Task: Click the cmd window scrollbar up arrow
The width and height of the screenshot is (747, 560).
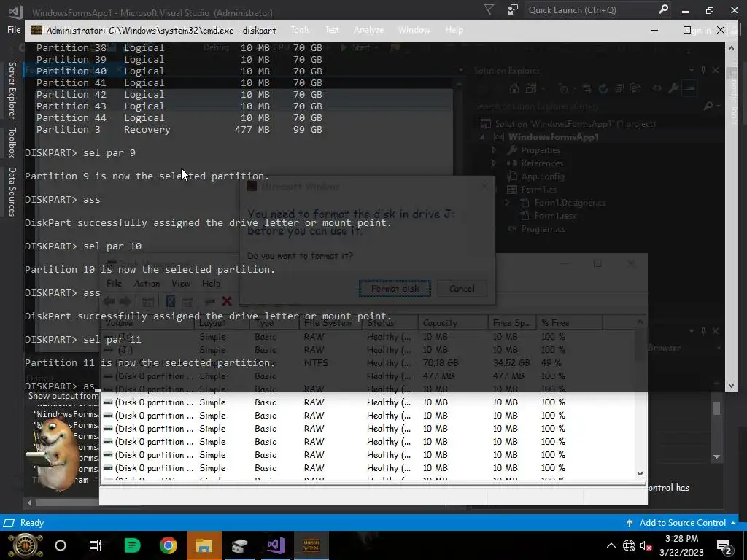Action: pos(731,47)
